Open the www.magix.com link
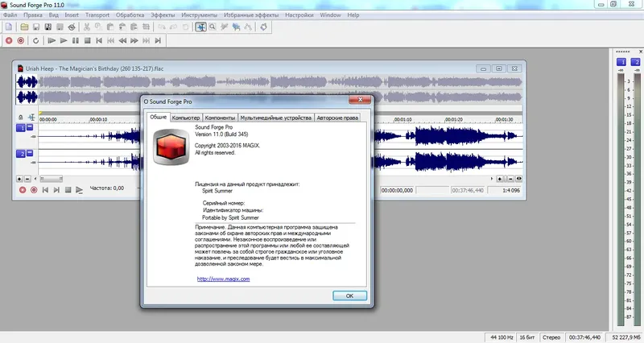The image size is (644, 343). click(x=224, y=279)
